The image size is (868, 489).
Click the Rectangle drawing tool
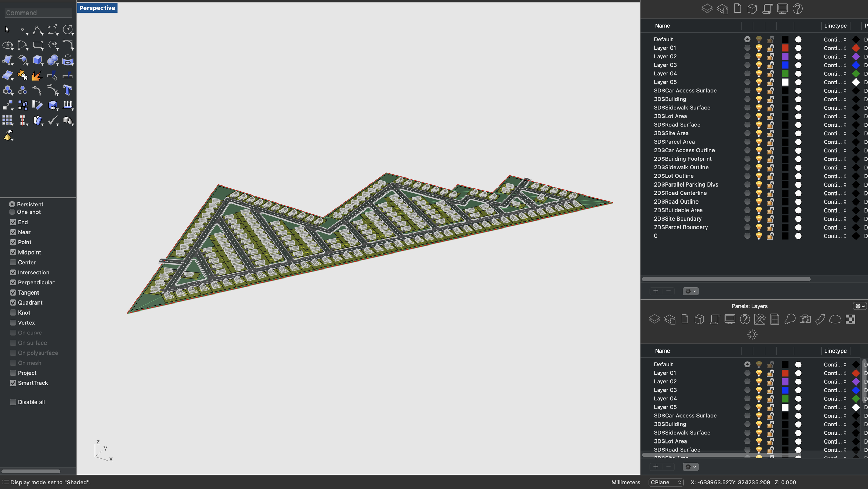[37, 45]
